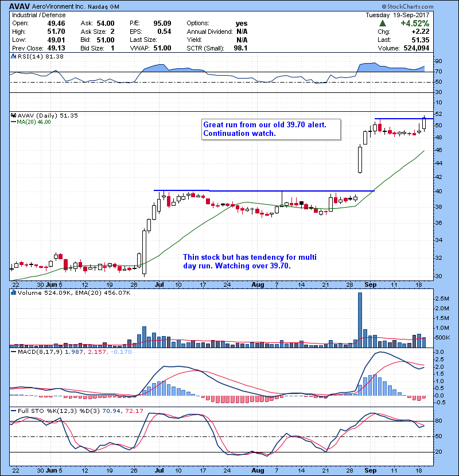This screenshot has width=459, height=476.
Task: Click the Sep label on price chart date axis
Action: [x=370, y=285]
